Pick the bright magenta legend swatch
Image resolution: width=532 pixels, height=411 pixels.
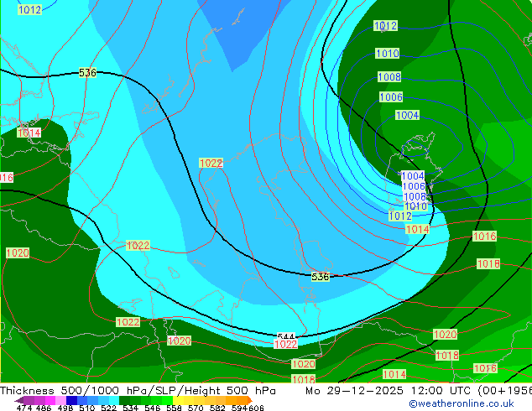pyautogui.click(x=50, y=400)
